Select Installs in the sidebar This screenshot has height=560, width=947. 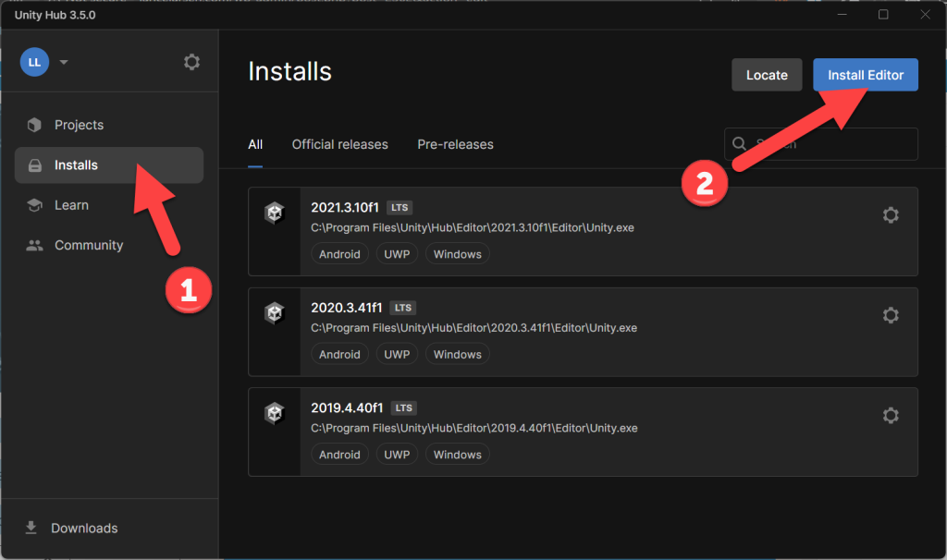109,164
